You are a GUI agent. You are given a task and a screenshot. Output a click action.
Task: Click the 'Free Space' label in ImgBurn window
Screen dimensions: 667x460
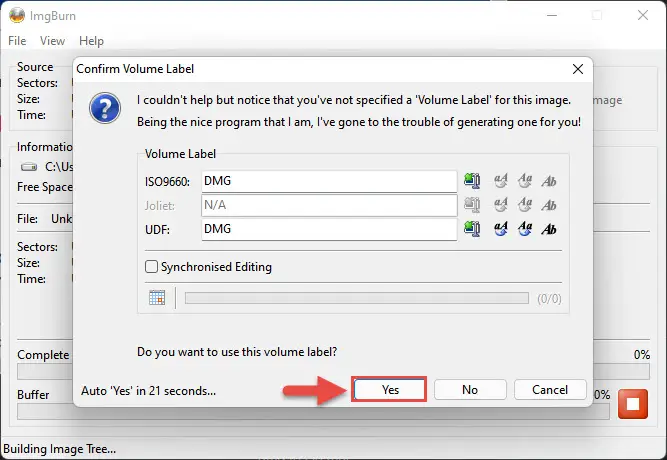(x=45, y=187)
